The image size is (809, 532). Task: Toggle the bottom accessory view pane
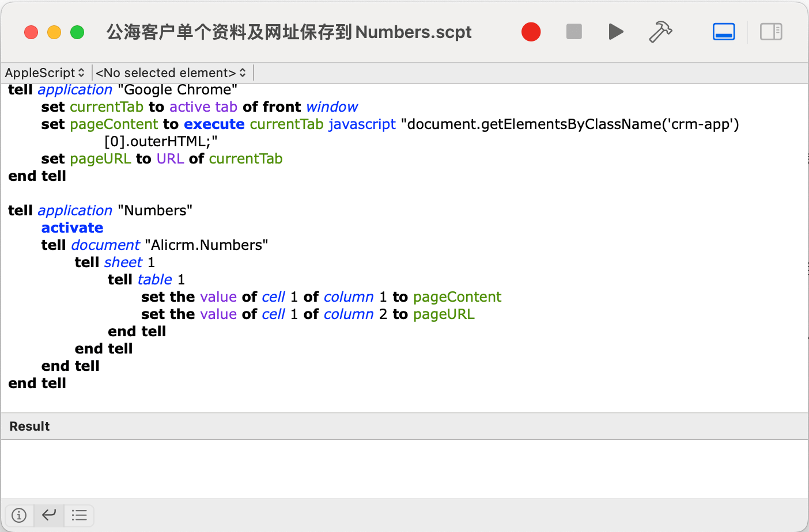724,32
